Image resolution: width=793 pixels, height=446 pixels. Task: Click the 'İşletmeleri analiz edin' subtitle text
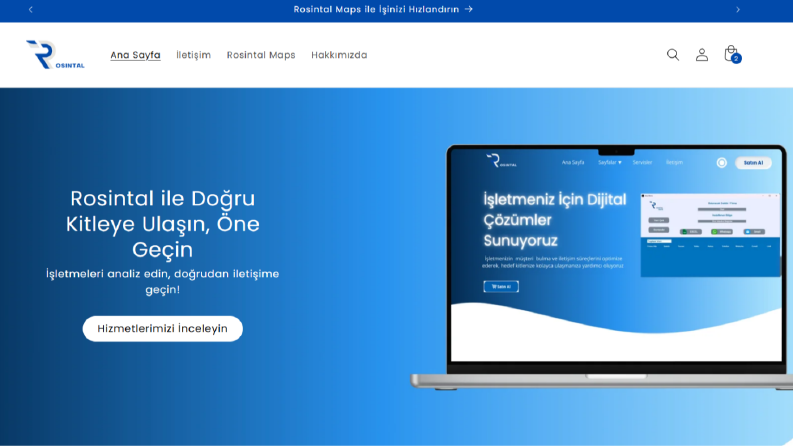click(x=162, y=281)
